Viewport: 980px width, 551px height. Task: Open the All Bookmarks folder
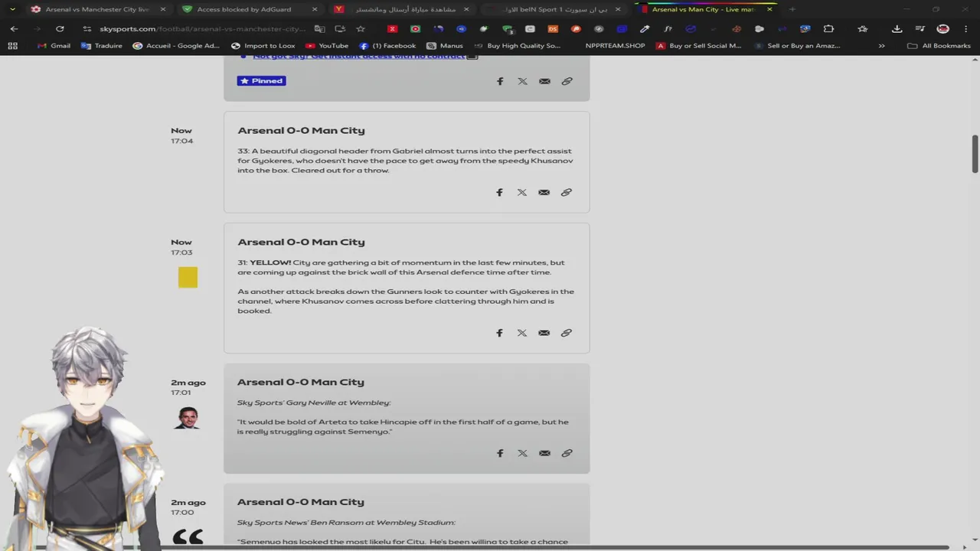(x=939, y=46)
